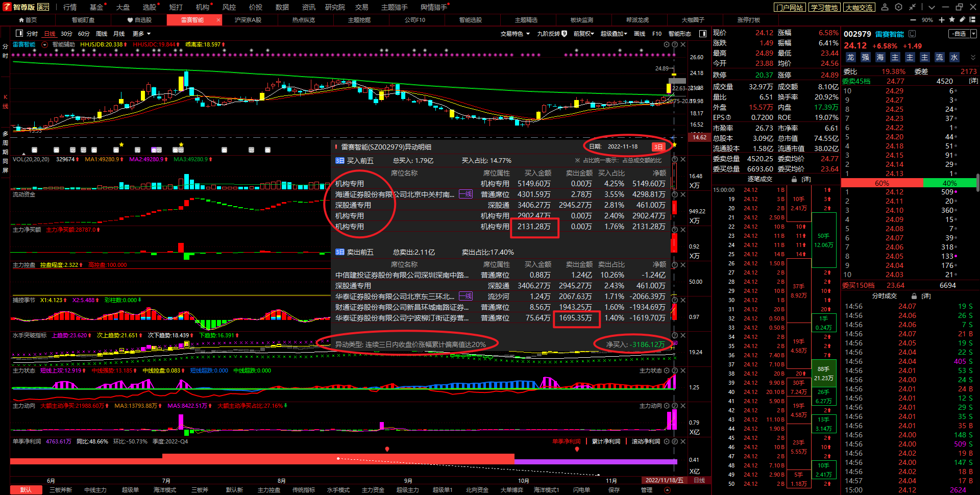Open the hexagon settings icon in title bar

point(898,7)
